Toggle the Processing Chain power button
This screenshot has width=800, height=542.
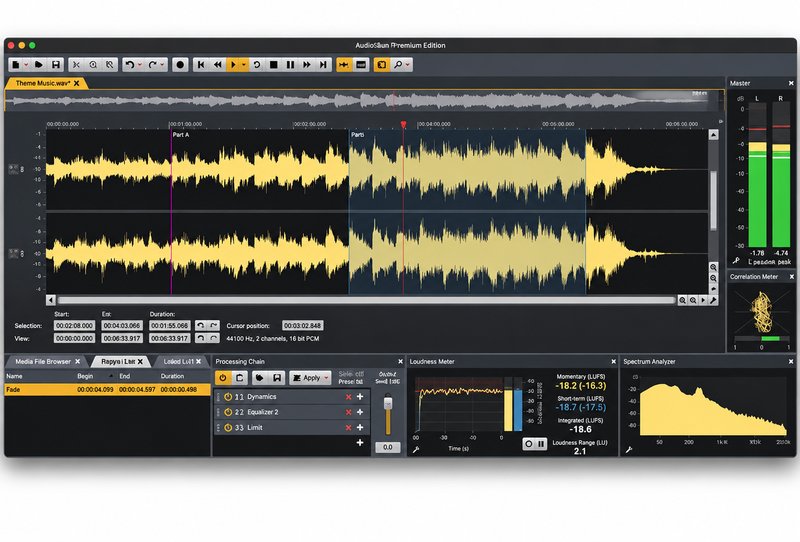click(223, 378)
